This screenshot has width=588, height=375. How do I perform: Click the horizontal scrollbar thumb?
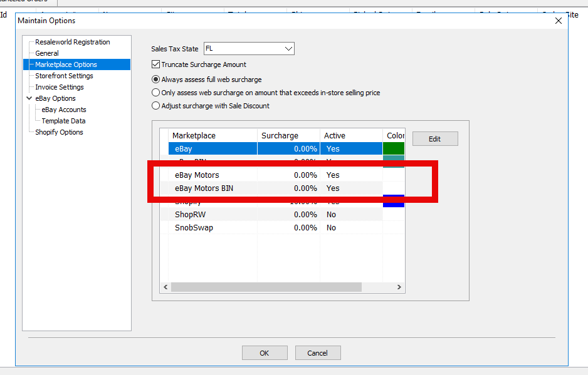266,287
